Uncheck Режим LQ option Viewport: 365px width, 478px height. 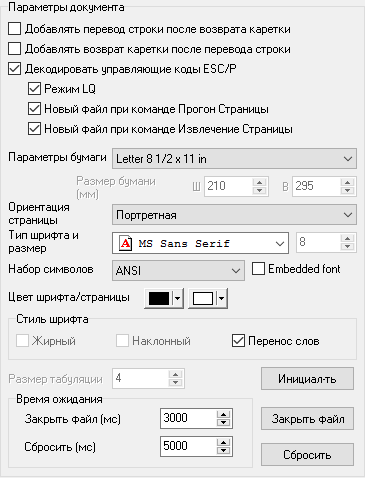(x=34, y=89)
